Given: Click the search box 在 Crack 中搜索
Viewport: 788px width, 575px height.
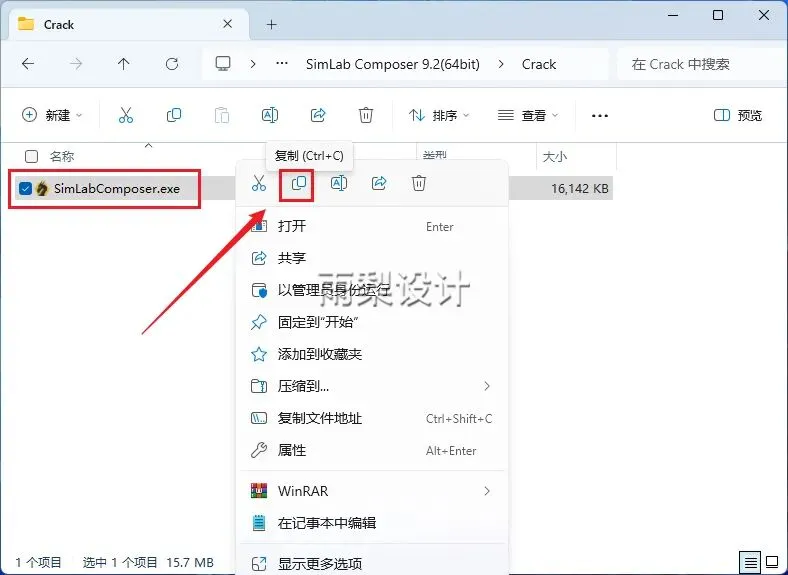Looking at the screenshot, I should pos(702,64).
